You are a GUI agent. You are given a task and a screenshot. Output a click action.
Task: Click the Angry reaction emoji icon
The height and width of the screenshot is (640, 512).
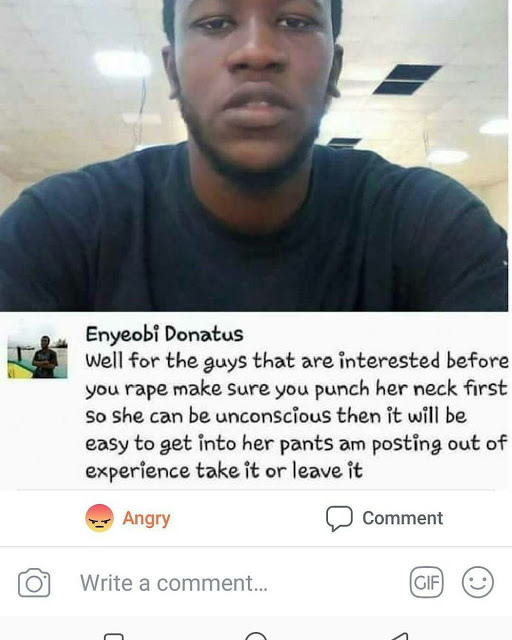pyautogui.click(x=99, y=518)
